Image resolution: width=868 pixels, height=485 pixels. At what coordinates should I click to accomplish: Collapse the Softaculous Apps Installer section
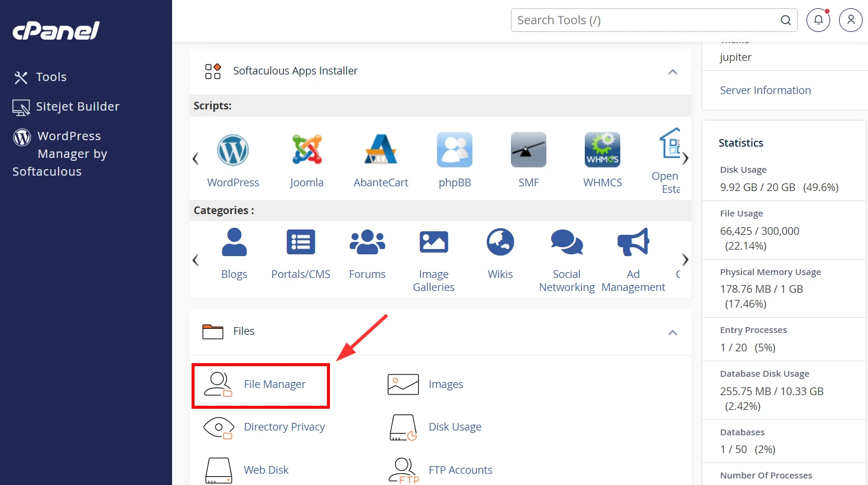(672, 72)
